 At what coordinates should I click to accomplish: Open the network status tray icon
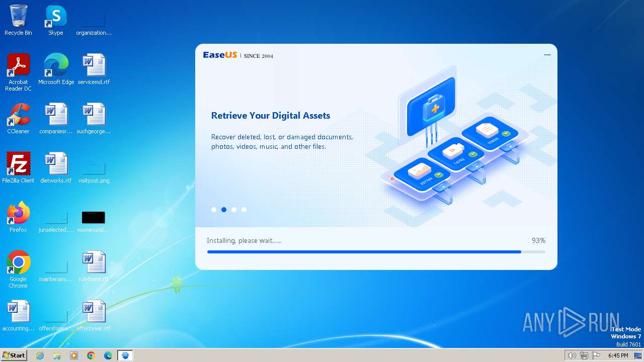(x=584, y=355)
